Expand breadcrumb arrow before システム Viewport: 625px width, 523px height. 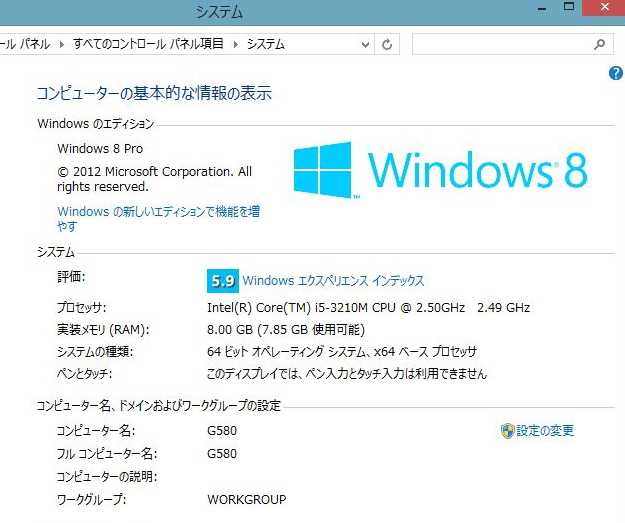pos(236,44)
